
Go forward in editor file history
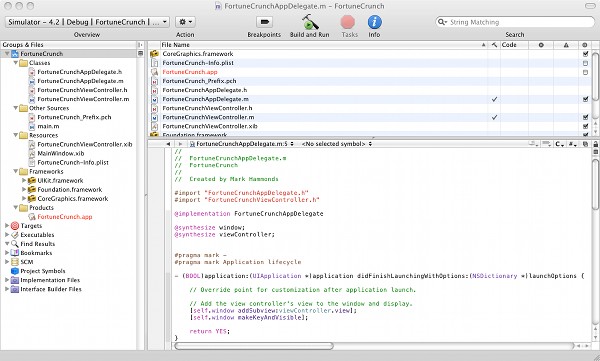180,144
